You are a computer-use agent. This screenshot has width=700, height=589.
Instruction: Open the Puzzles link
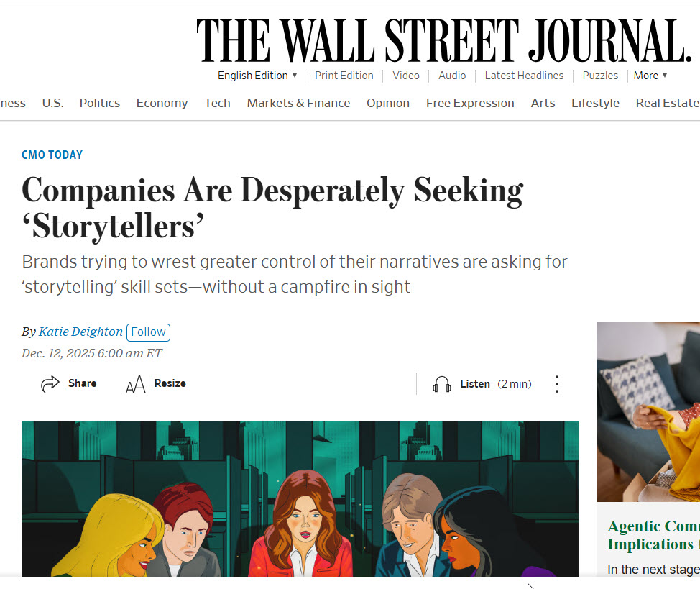600,76
